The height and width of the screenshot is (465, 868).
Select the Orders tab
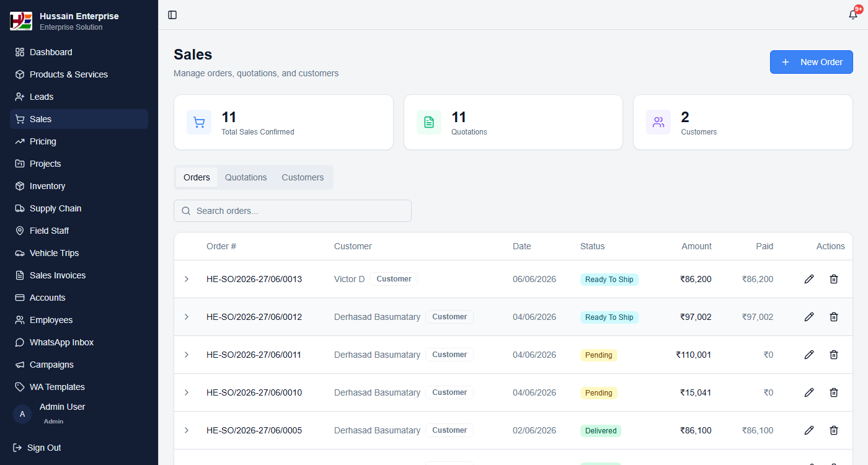[x=197, y=177]
